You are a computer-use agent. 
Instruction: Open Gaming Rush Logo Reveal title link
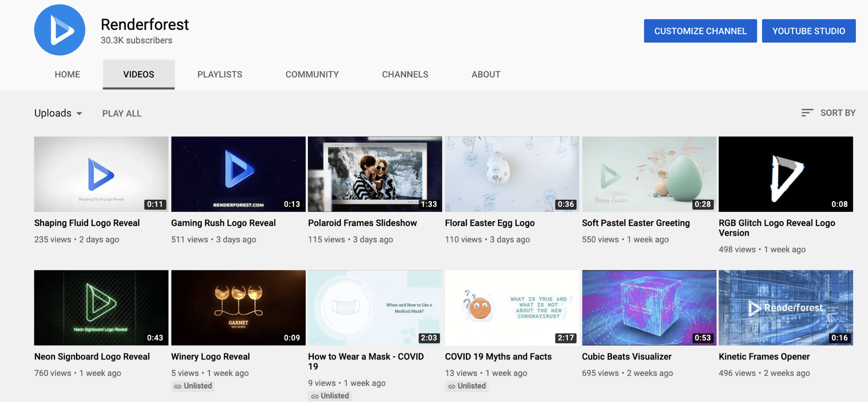pyautogui.click(x=223, y=223)
